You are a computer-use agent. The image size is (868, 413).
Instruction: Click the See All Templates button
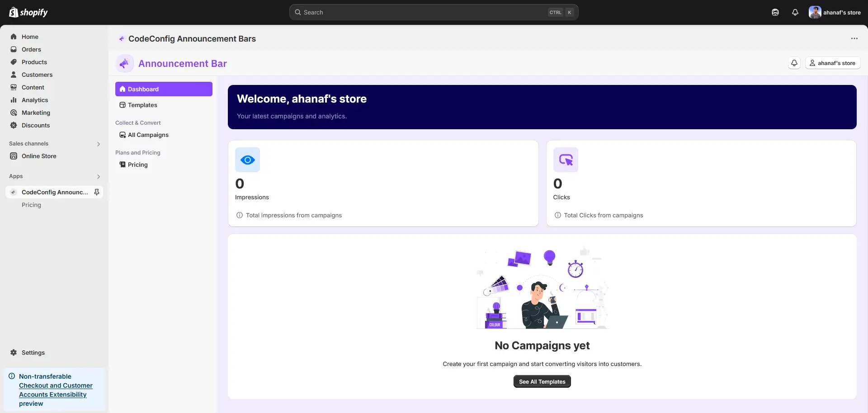point(542,381)
